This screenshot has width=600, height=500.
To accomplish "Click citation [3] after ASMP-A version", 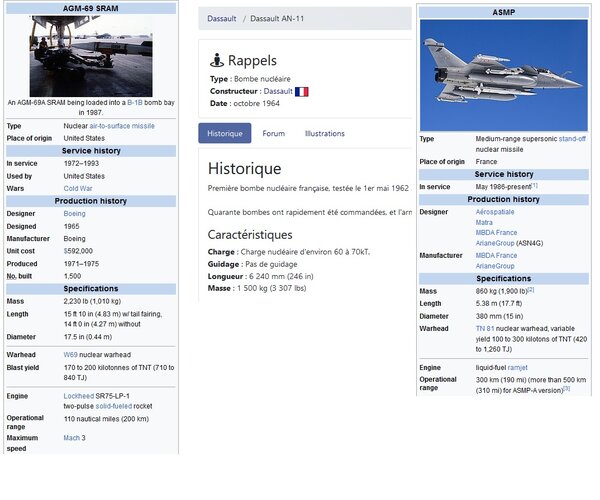I will coord(566,388).
